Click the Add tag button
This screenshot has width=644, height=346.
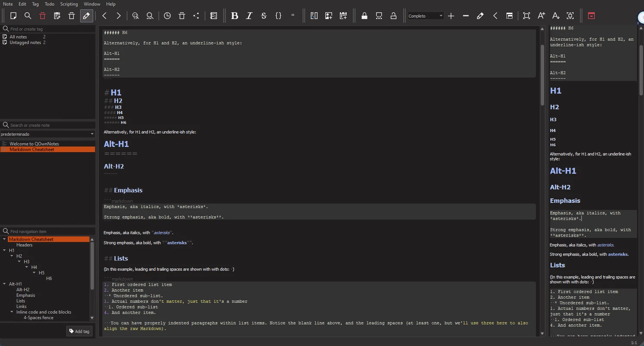pos(79,331)
